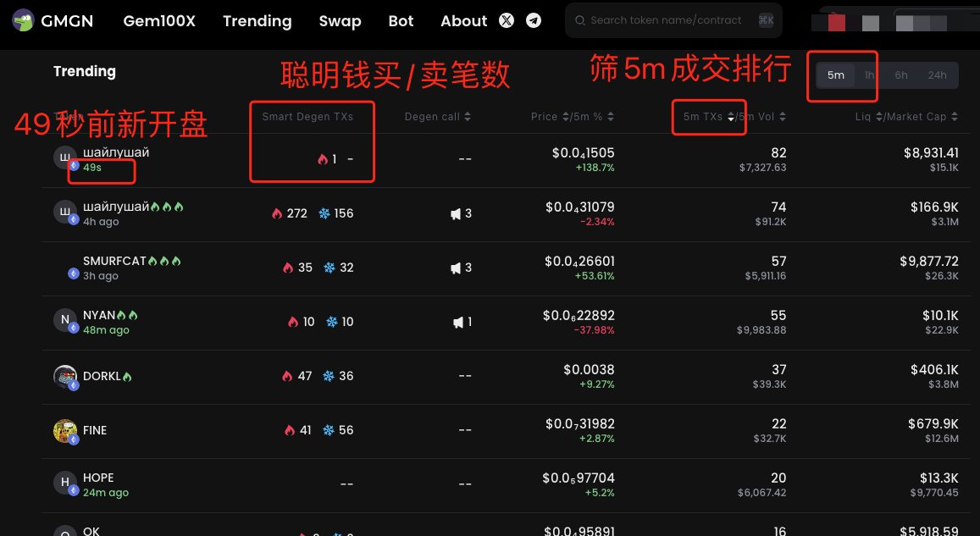
Task: Click DORKL token avatar
Action: pos(65,376)
